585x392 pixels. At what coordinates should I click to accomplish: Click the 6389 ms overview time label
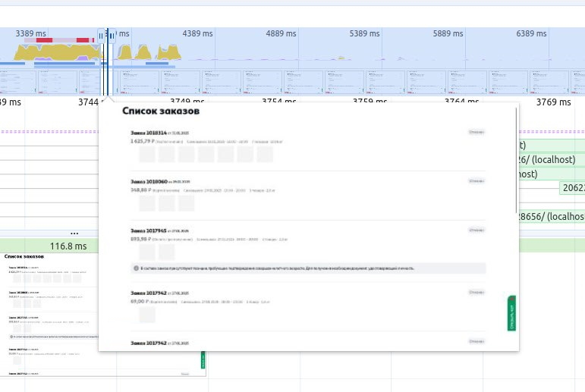[x=531, y=33]
